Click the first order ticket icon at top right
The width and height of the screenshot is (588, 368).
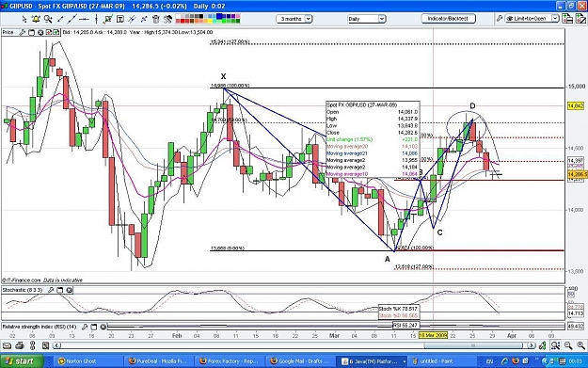point(567,19)
